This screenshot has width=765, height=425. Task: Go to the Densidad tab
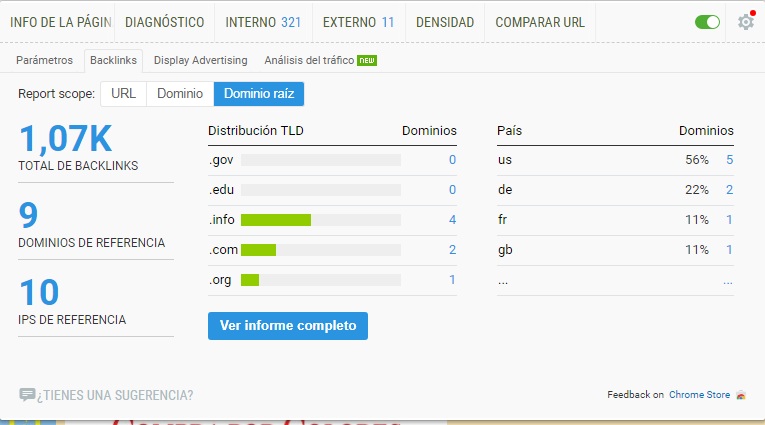click(x=445, y=22)
